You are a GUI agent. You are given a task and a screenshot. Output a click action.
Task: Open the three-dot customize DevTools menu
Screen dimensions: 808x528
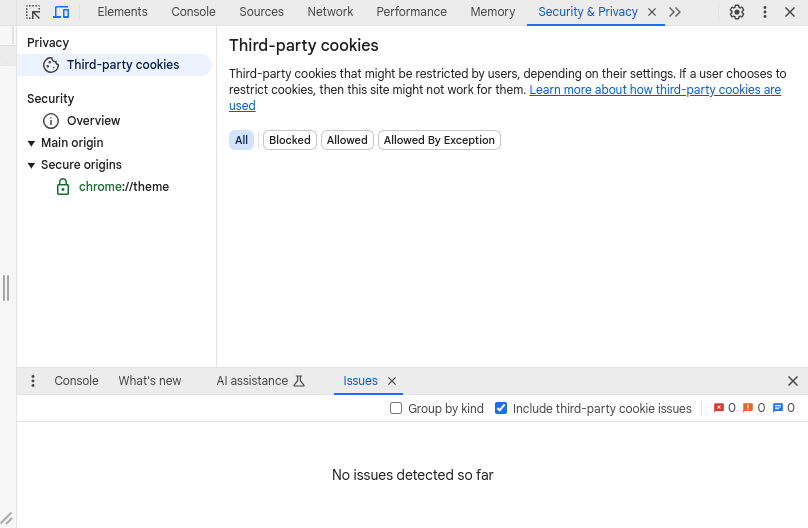765,12
